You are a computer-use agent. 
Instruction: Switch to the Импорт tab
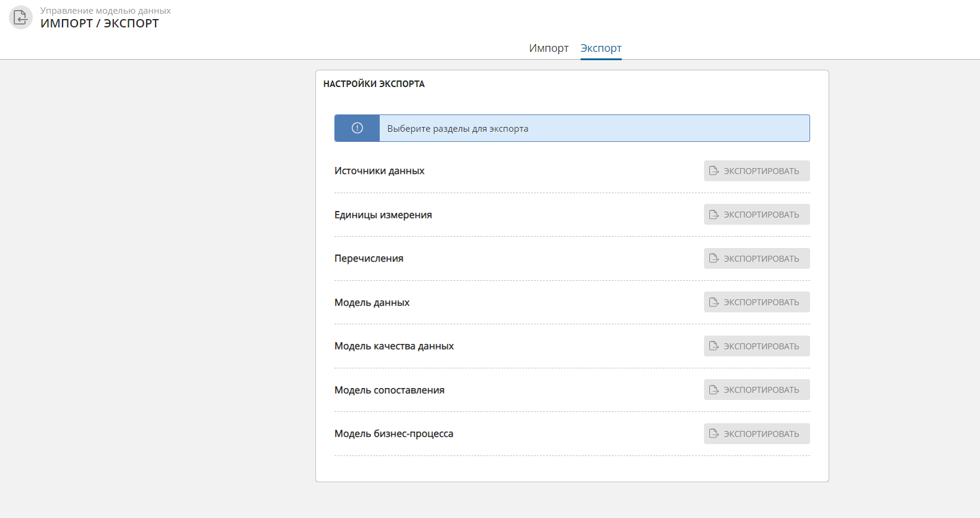point(548,48)
